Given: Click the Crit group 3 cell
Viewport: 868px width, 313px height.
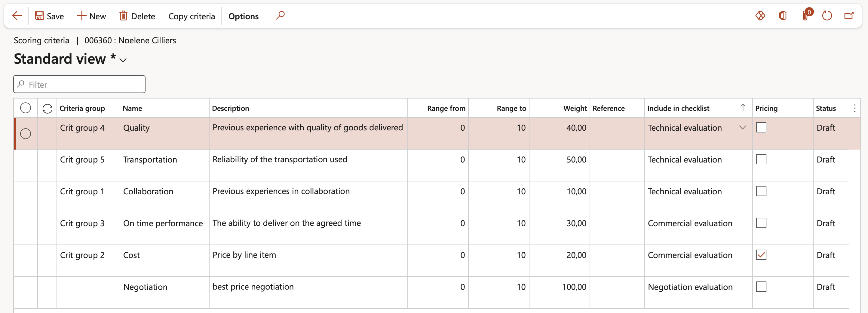Looking at the screenshot, I should click(x=88, y=229).
